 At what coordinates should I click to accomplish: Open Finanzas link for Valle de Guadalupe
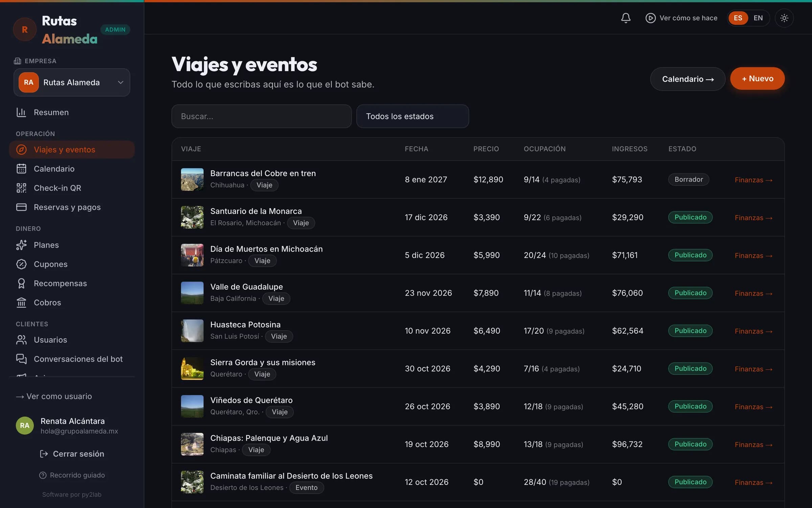point(753,293)
